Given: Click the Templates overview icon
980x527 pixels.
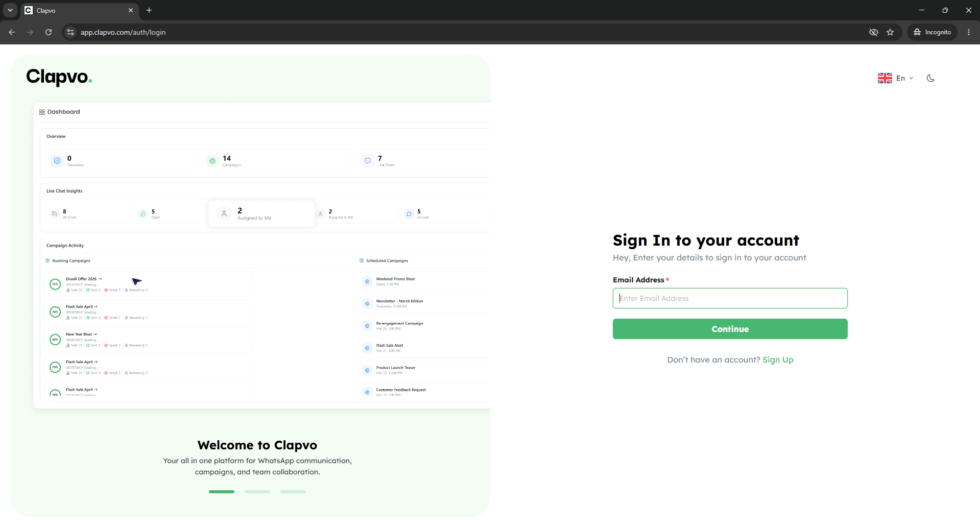Looking at the screenshot, I should pos(57,161).
